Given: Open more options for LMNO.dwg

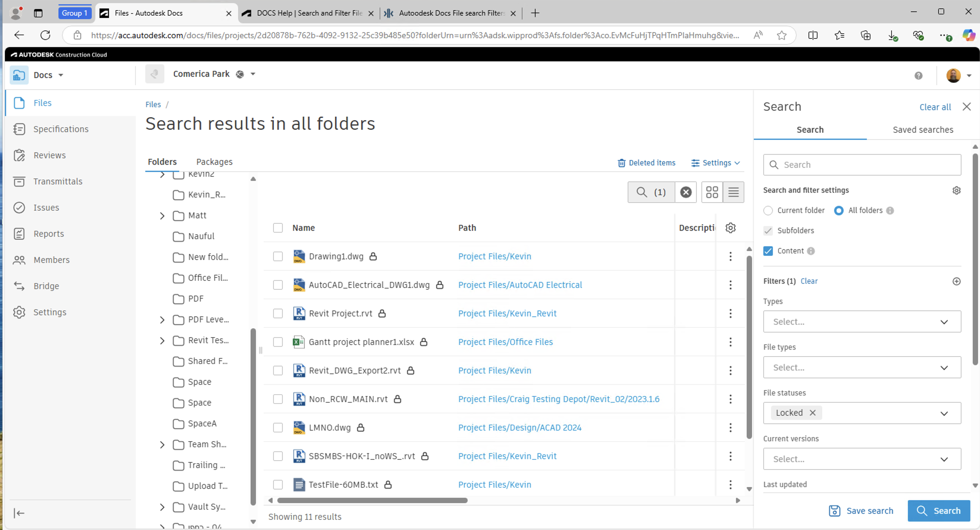Looking at the screenshot, I should tap(730, 427).
